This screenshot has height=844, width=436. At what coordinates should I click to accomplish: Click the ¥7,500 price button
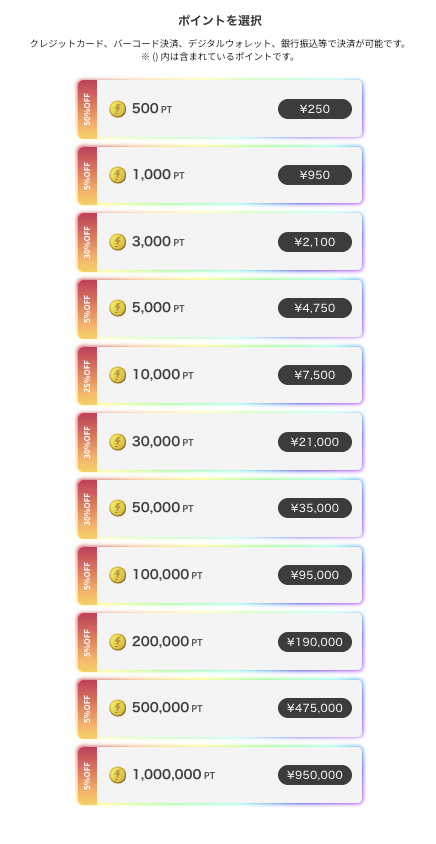[x=315, y=375]
